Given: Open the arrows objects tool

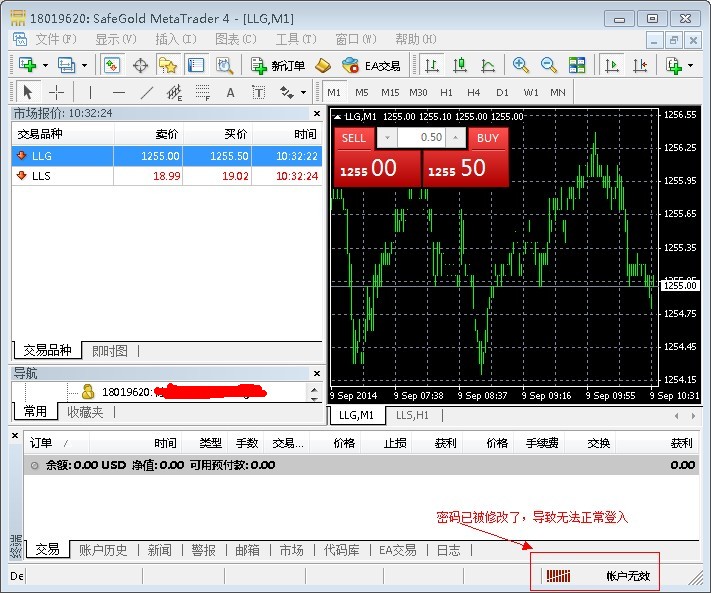Looking at the screenshot, I should pyautogui.click(x=287, y=92).
